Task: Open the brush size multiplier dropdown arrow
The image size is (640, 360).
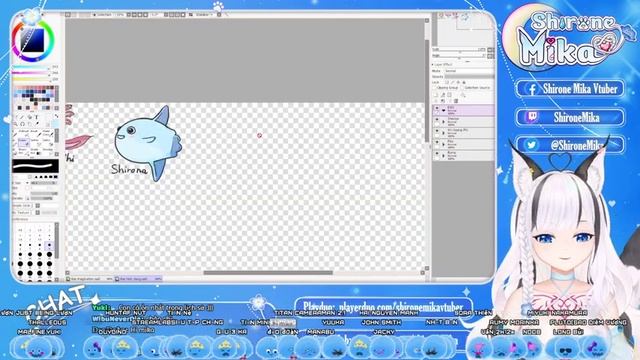Action: click(27, 183)
